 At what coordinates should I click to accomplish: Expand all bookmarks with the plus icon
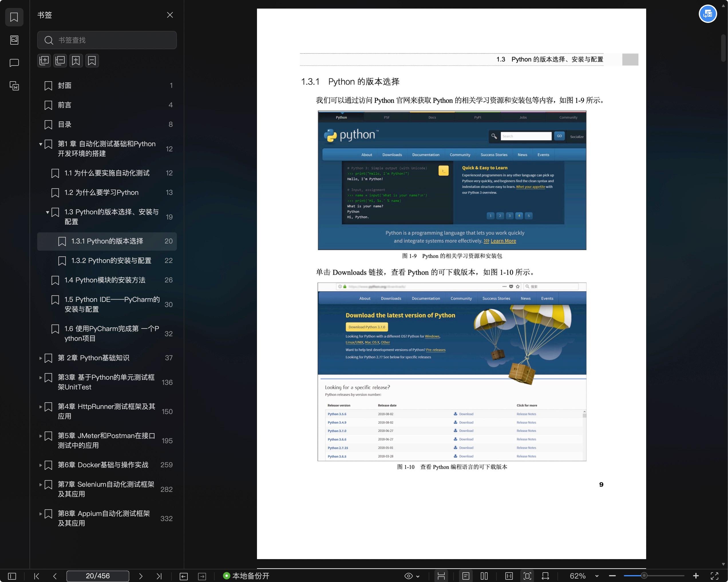pos(44,61)
